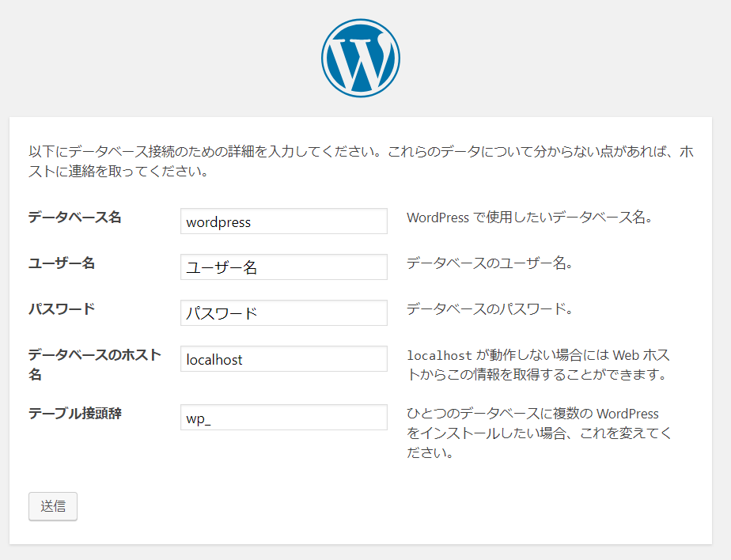731x560 pixels.
Task: Click the テーブル接頭辞 label
Action: 74,414
